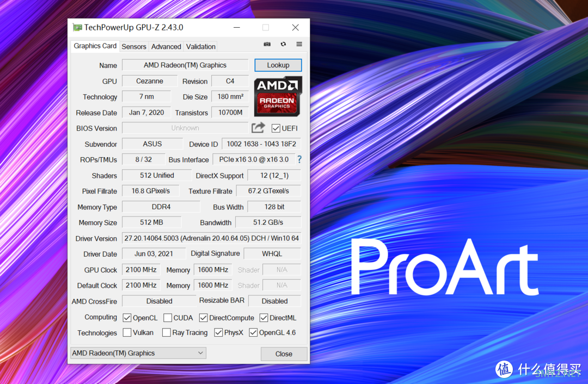Image resolution: width=588 pixels, height=384 pixels.
Task: Click the Revision value C4
Action: tap(230, 81)
